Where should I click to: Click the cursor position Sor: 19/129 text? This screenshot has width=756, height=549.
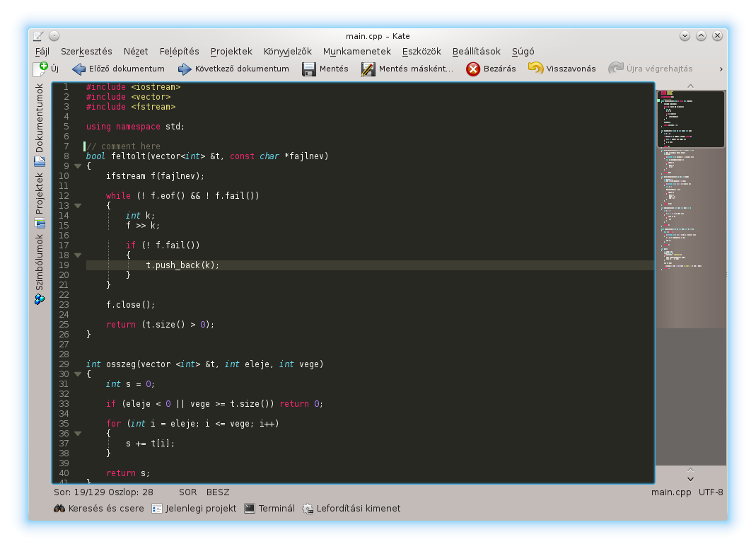point(103,492)
